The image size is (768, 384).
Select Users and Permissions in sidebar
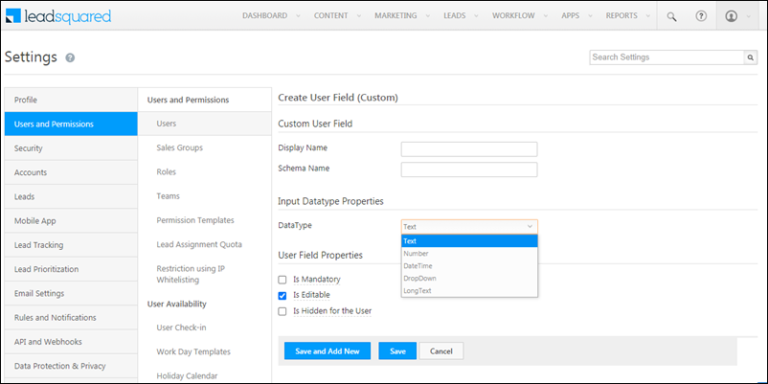(x=71, y=124)
